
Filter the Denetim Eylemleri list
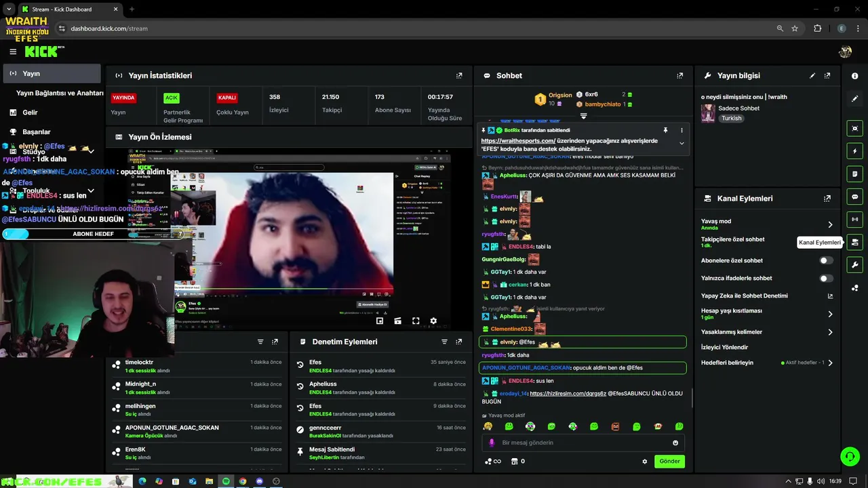pos(444,342)
